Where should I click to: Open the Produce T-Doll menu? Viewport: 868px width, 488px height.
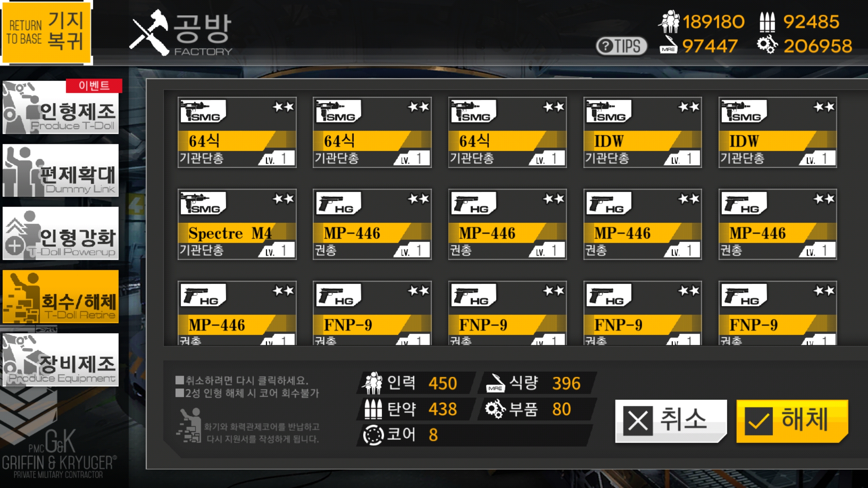point(61,107)
